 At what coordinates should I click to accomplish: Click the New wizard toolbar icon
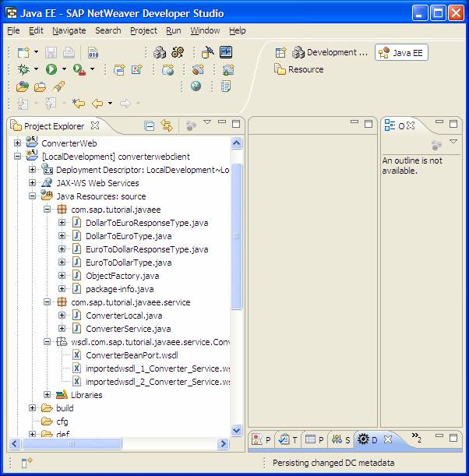coord(23,52)
